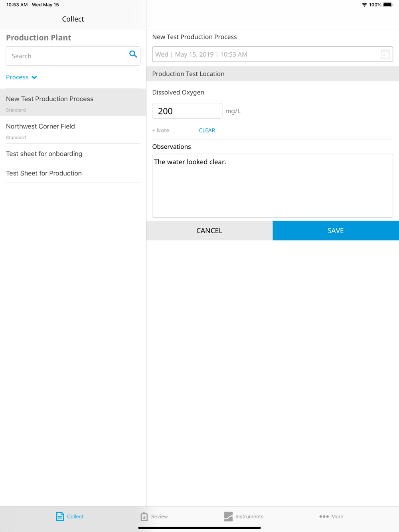Tap the More three-dots icon
The width and height of the screenshot is (399, 532).
(x=324, y=516)
